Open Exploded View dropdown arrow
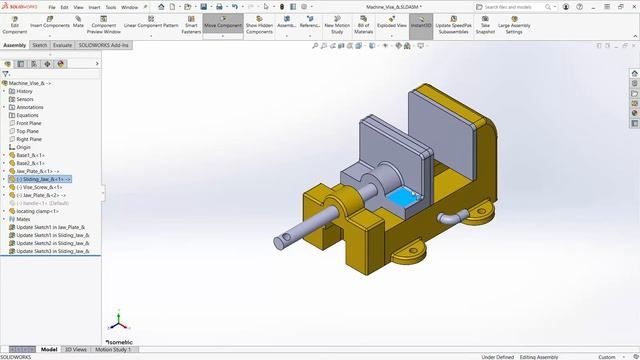The width and height of the screenshot is (640, 360). pyautogui.click(x=392, y=36)
